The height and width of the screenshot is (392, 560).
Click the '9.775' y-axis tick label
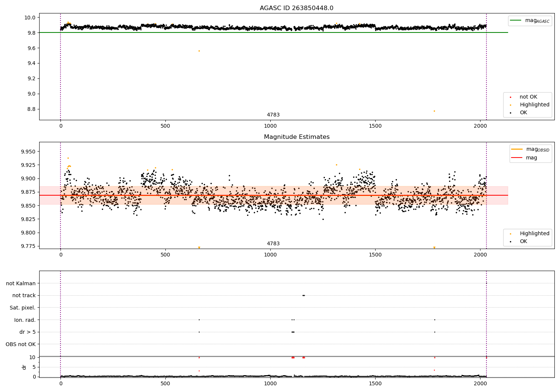pos(28,246)
